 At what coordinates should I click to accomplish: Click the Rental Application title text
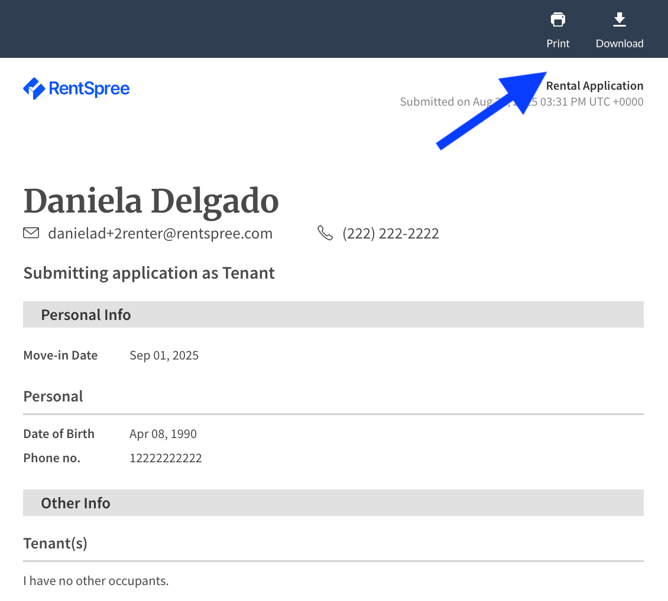[x=595, y=86]
